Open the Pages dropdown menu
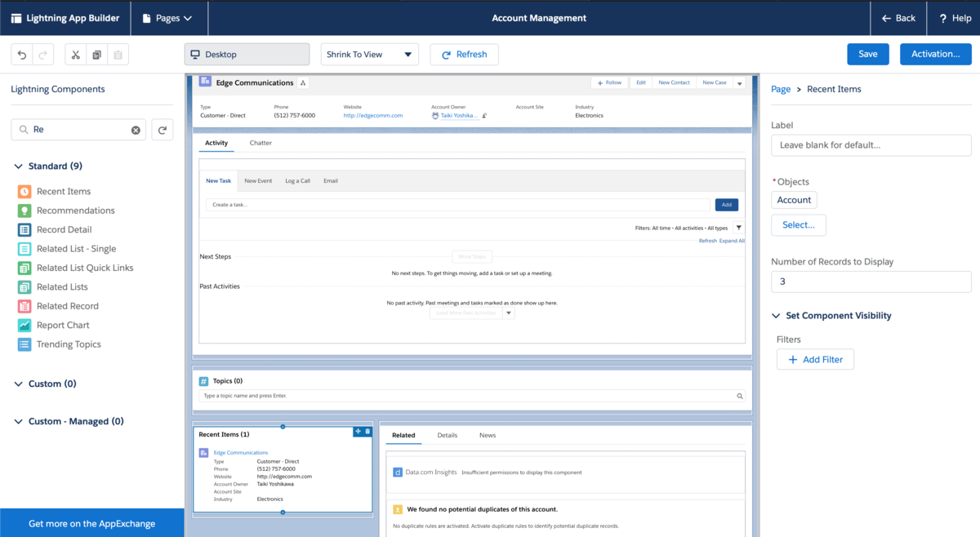The image size is (980, 537). click(x=167, y=18)
